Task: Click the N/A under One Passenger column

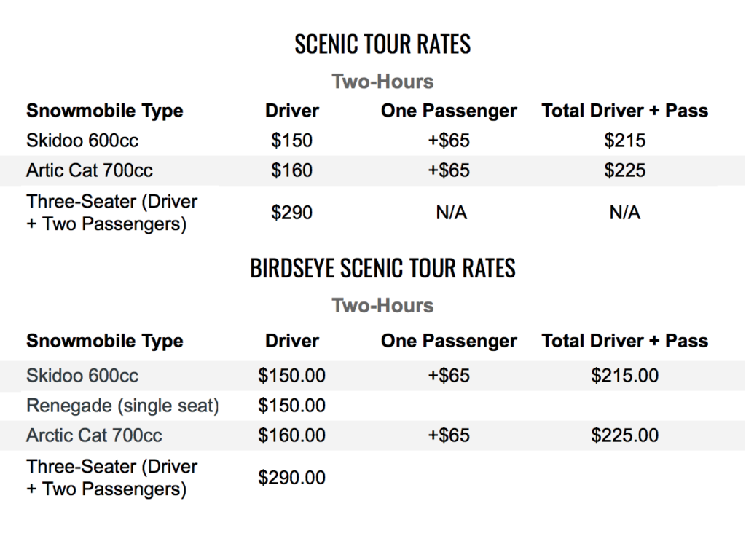Action: point(449,213)
